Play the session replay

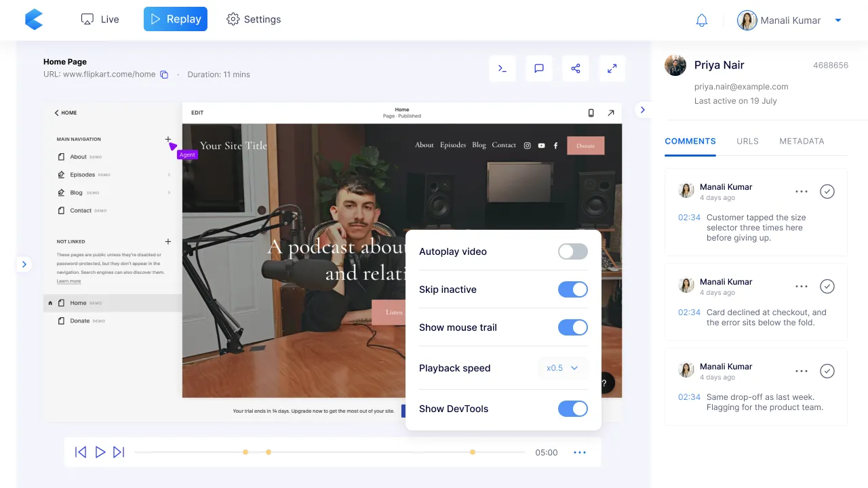(x=100, y=452)
